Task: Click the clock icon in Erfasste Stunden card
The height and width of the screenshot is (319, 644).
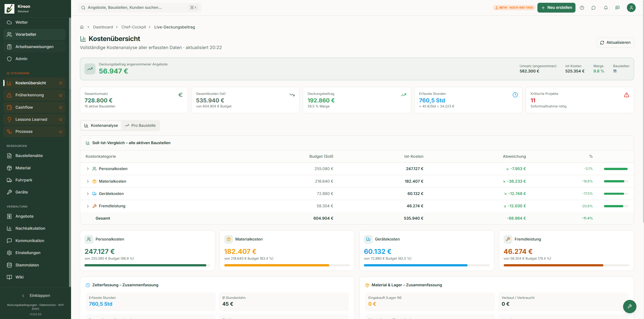Action: (x=515, y=95)
